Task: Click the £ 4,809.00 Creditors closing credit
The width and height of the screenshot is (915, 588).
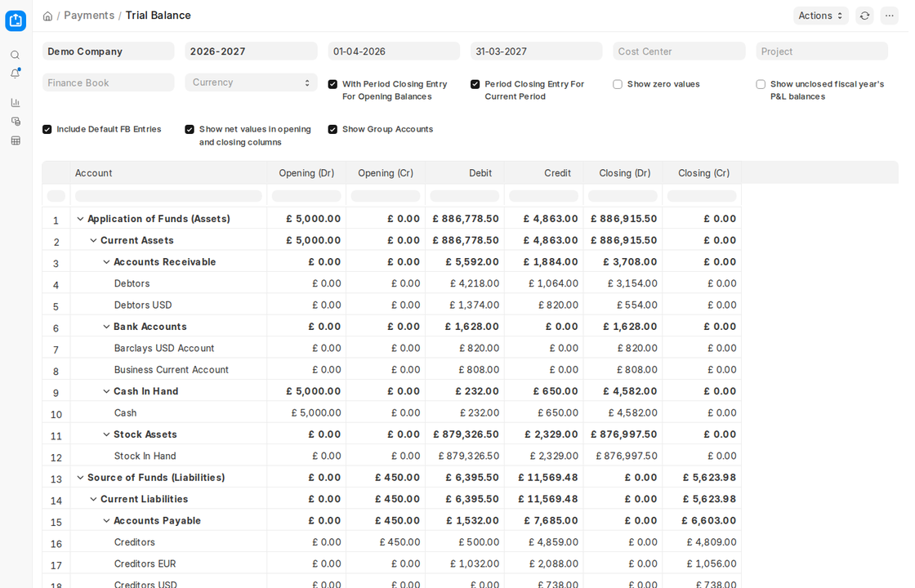Action: tap(712, 542)
